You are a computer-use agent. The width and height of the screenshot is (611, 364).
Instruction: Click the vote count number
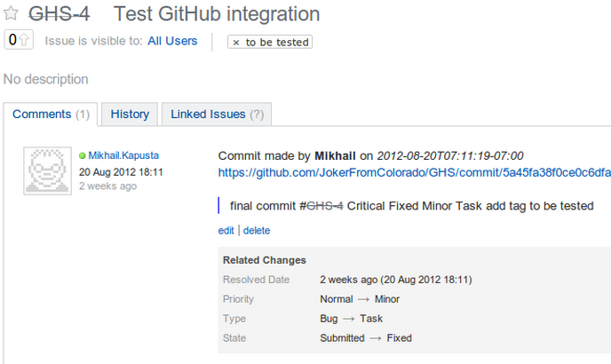pyautogui.click(x=12, y=40)
